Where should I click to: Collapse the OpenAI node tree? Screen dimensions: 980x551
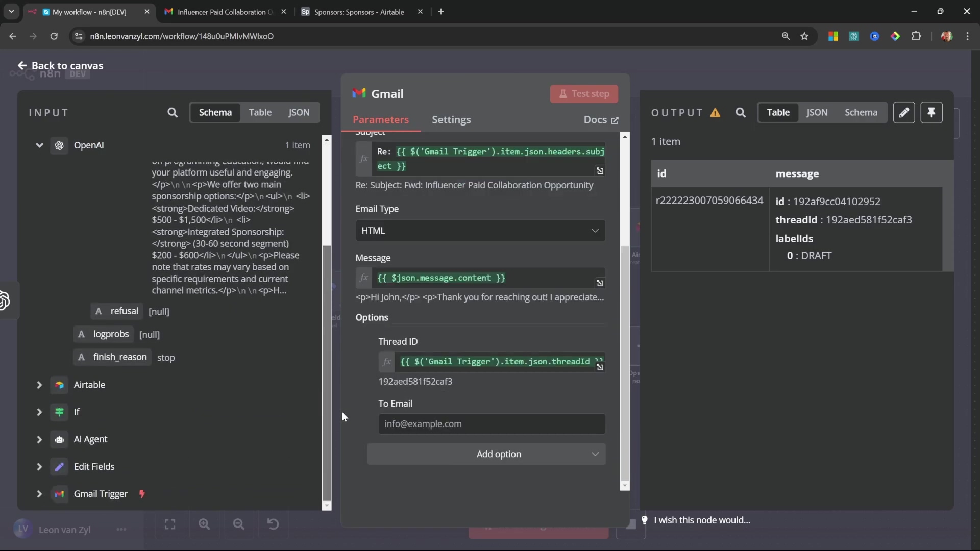pos(39,145)
